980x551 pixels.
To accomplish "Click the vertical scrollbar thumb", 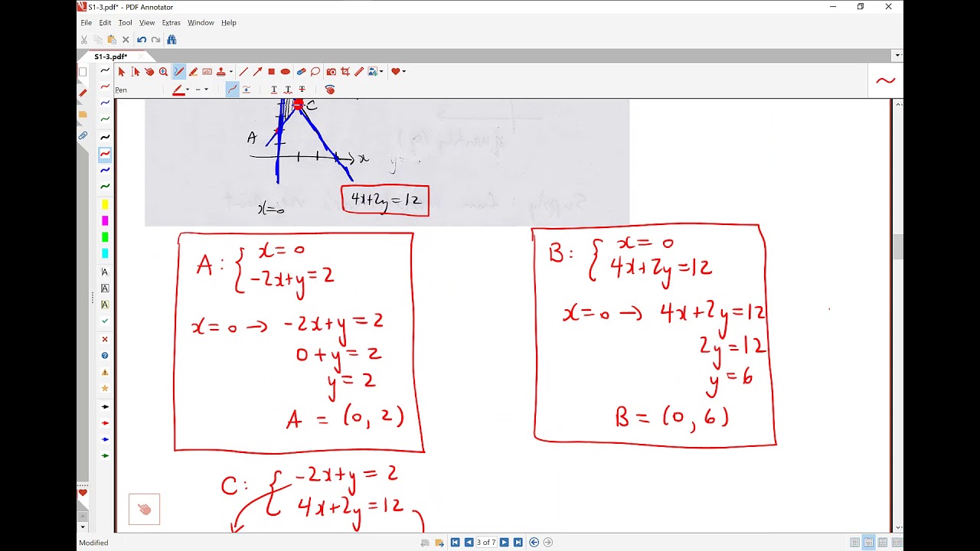I will 897,247.
